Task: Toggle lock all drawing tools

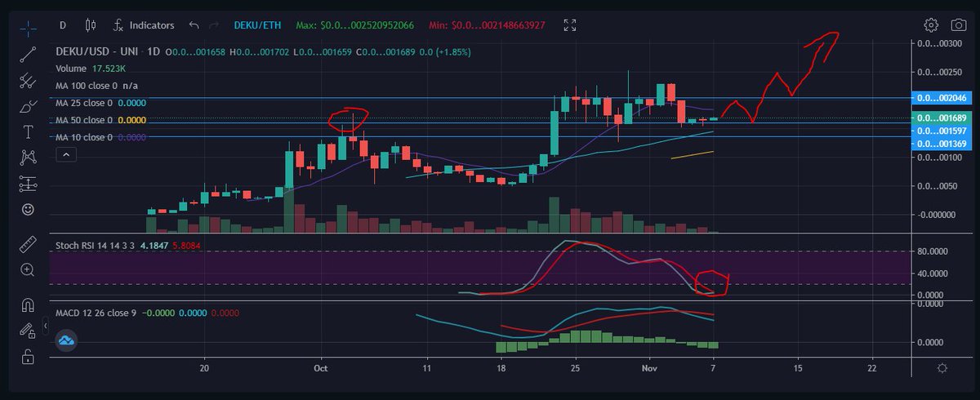Action: (x=28, y=356)
